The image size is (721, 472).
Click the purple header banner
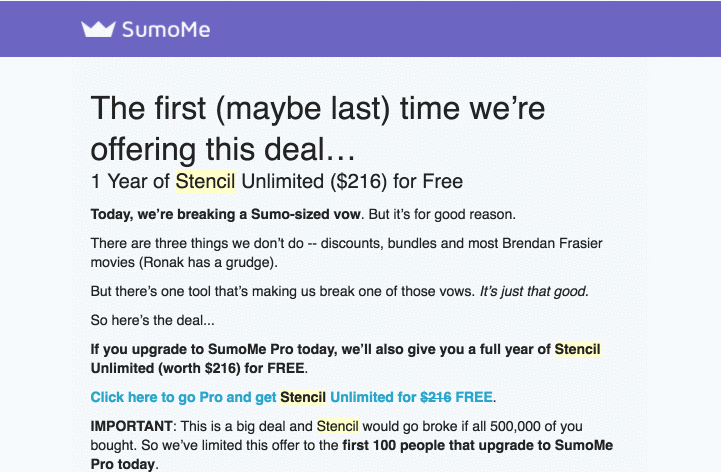360,29
